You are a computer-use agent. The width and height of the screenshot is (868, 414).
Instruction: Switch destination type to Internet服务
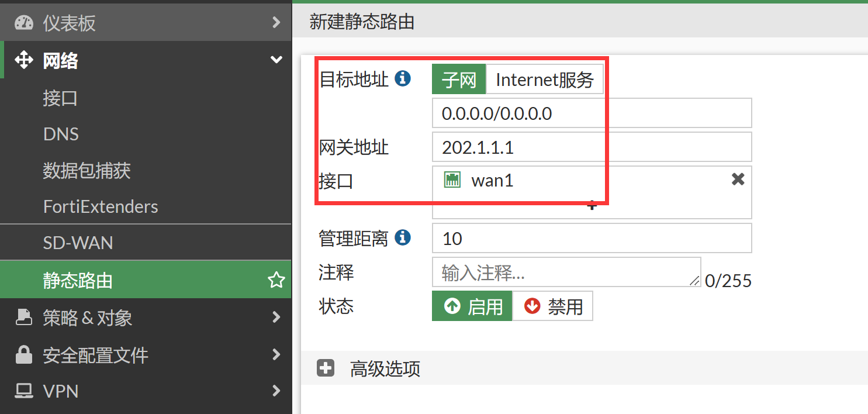544,80
